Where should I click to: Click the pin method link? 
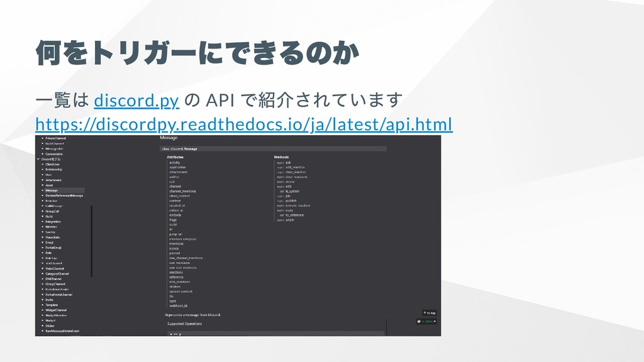coord(288,196)
